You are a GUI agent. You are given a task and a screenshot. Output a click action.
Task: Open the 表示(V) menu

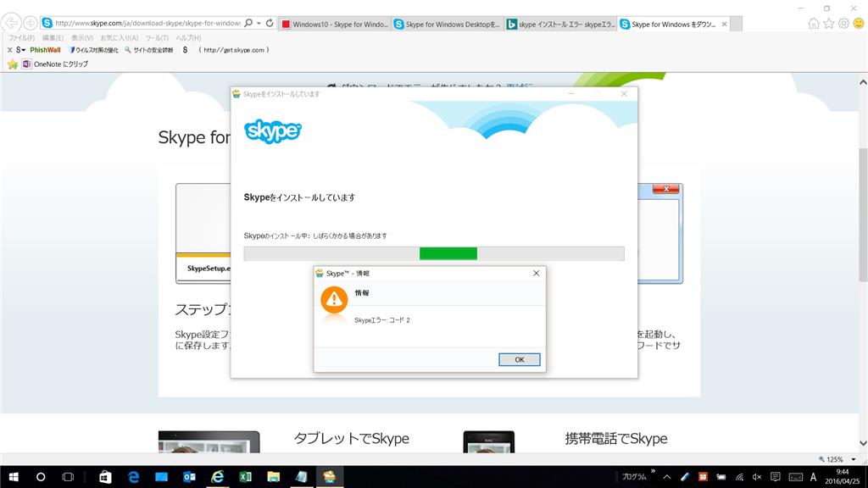[x=82, y=37]
